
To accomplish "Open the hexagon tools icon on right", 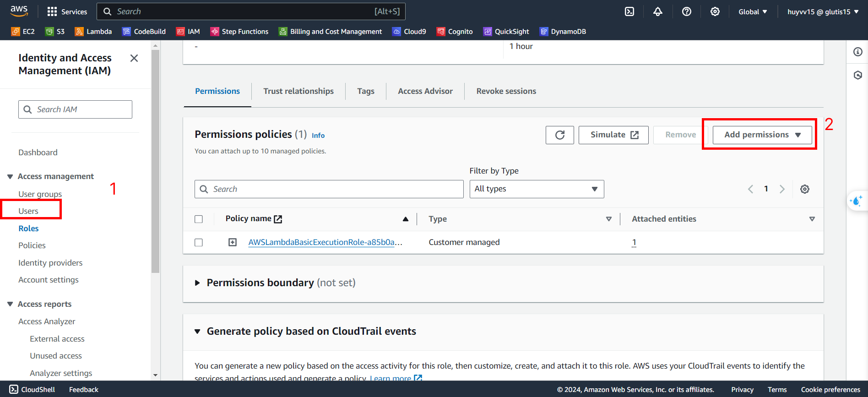I will pos(857,75).
